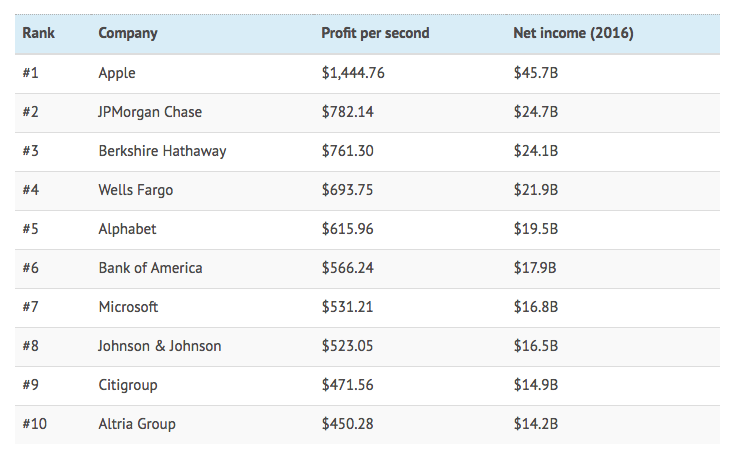Click the Altria Group company name
736x455 pixels.
[x=137, y=424]
